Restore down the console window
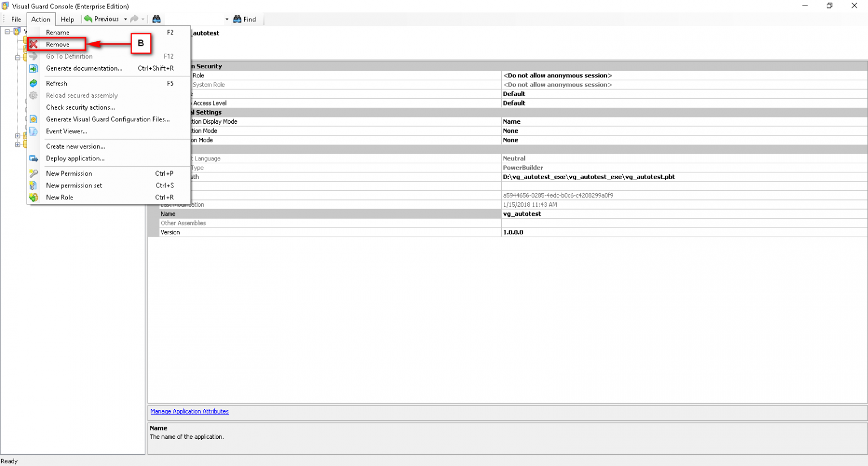The width and height of the screenshot is (868, 466). point(829,6)
